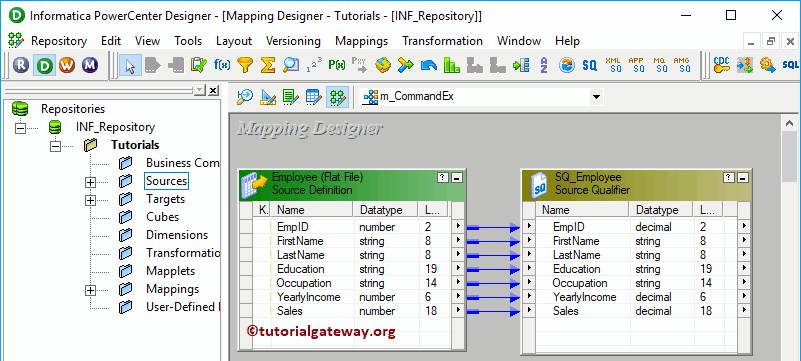The image size is (801, 361).
Task: Open the Mappings menu
Action: pyautogui.click(x=362, y=41)
